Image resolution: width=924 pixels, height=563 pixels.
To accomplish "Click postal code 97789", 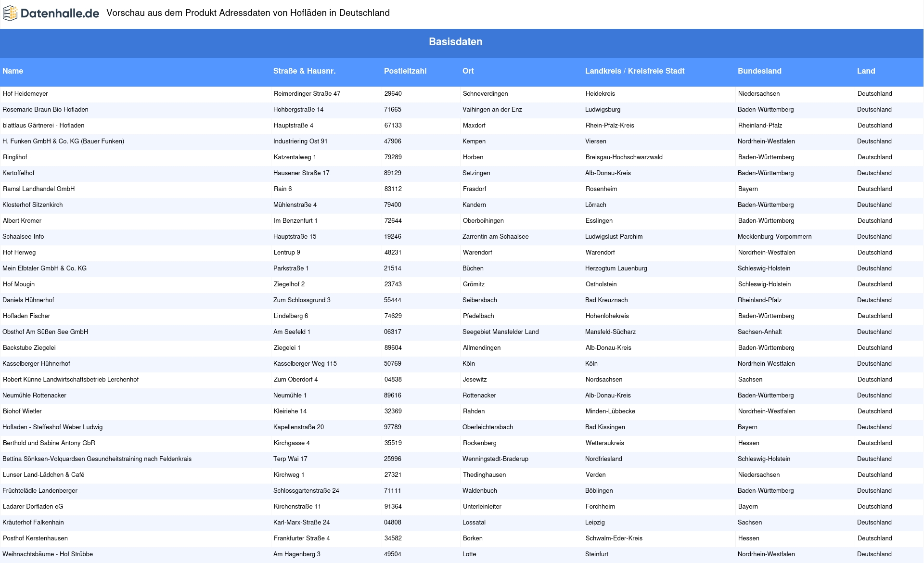I will coord(392,427).
